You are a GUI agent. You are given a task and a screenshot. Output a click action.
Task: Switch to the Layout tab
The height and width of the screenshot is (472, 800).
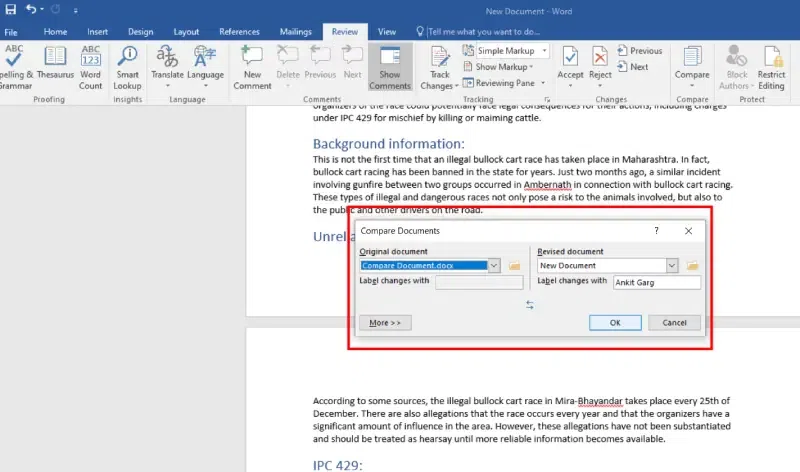186,32
